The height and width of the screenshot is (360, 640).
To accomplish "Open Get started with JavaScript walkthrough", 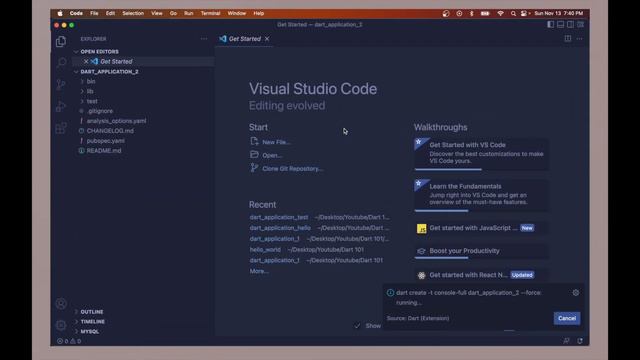I will pyautogui.click(x=481, y=228).
